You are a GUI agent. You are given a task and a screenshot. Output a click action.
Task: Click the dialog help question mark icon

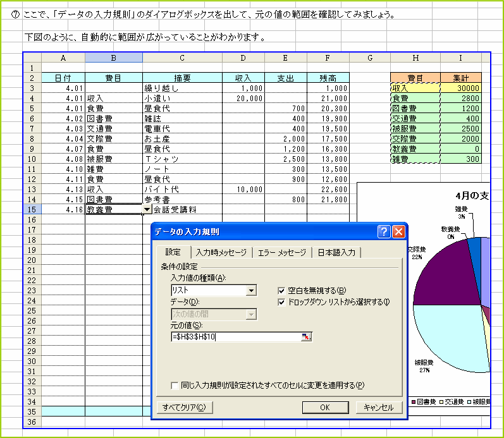384,231
